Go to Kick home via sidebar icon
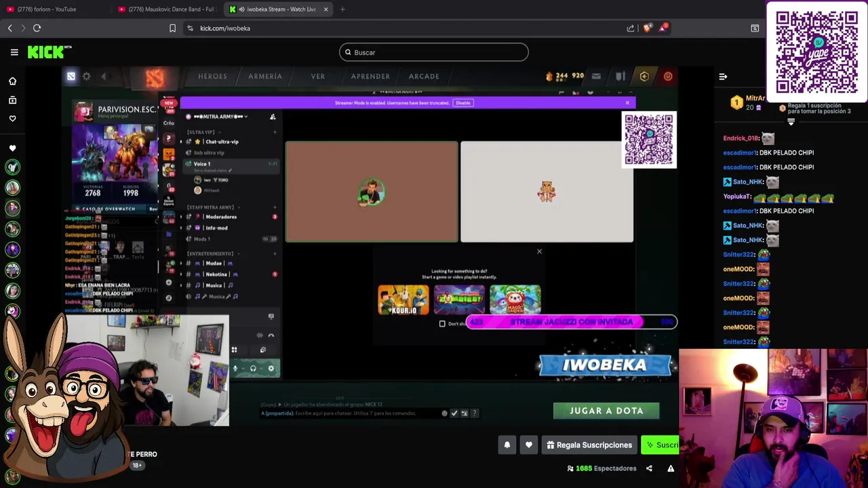This screenshot has width=868, height=488. coord(12,81)
